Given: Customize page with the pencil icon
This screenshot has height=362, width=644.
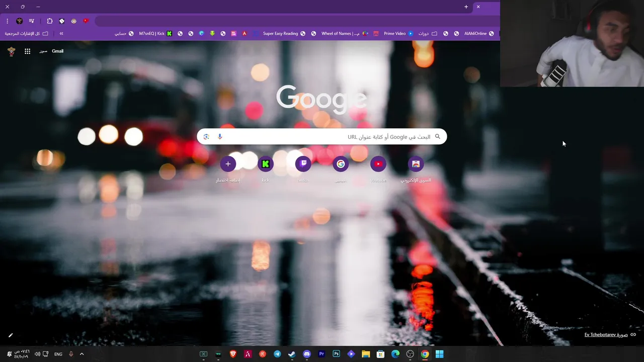Looking at the screenshot, I should click(11, 335).
